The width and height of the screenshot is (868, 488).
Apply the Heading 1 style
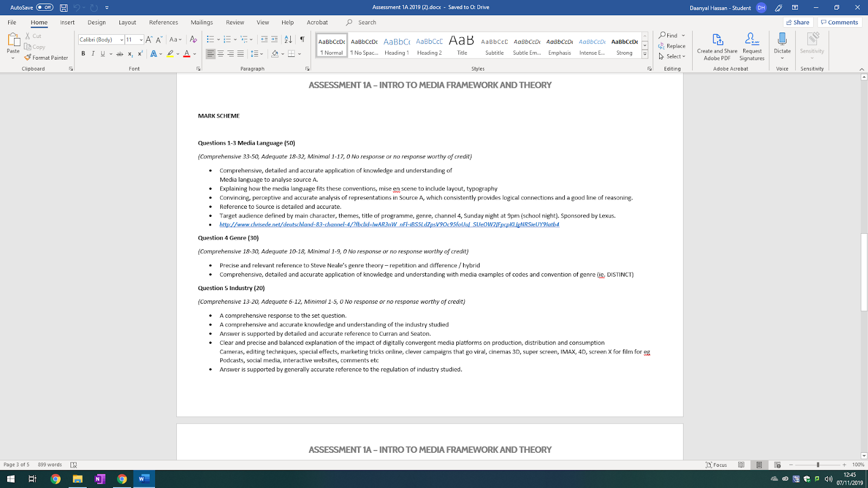[x=397, y=46]
